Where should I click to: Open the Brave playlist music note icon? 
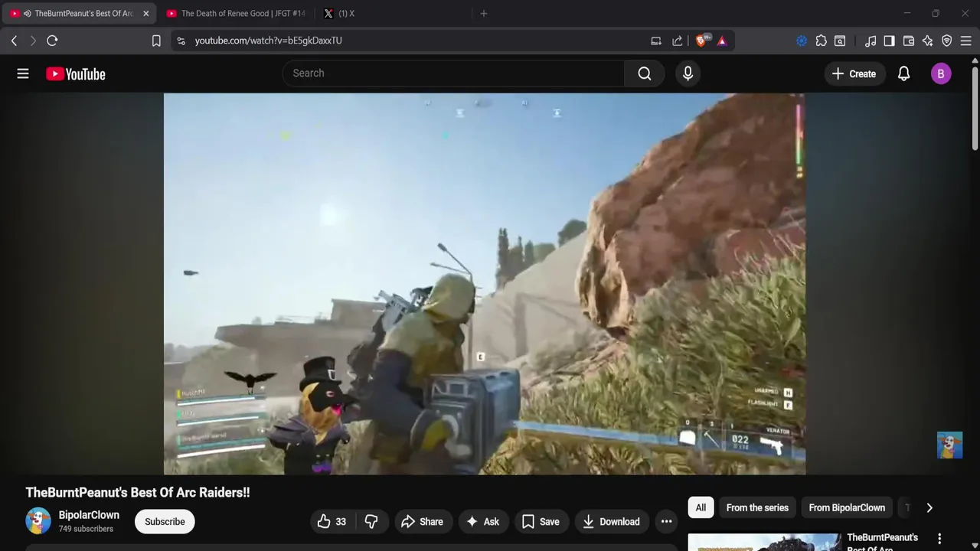[871, 41]
